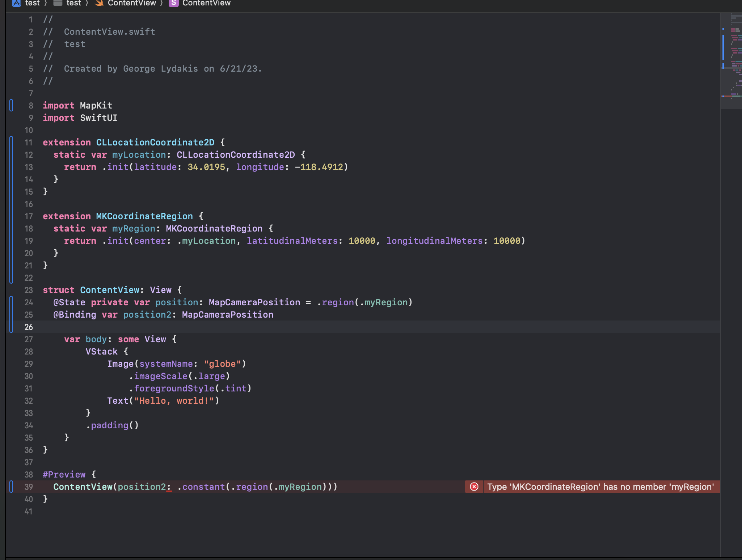Screen dimensions: 742x560
Task: Click line number 38 in the gutter
Action: click(x=29, y=475)
